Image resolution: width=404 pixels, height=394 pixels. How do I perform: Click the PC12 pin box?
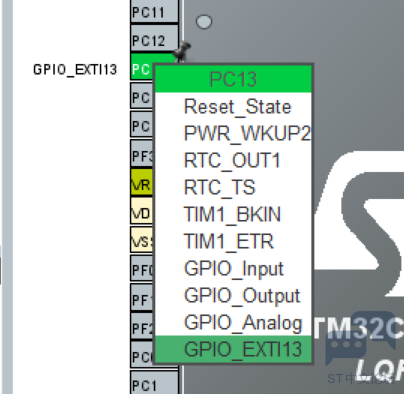(x=154, y=40)
